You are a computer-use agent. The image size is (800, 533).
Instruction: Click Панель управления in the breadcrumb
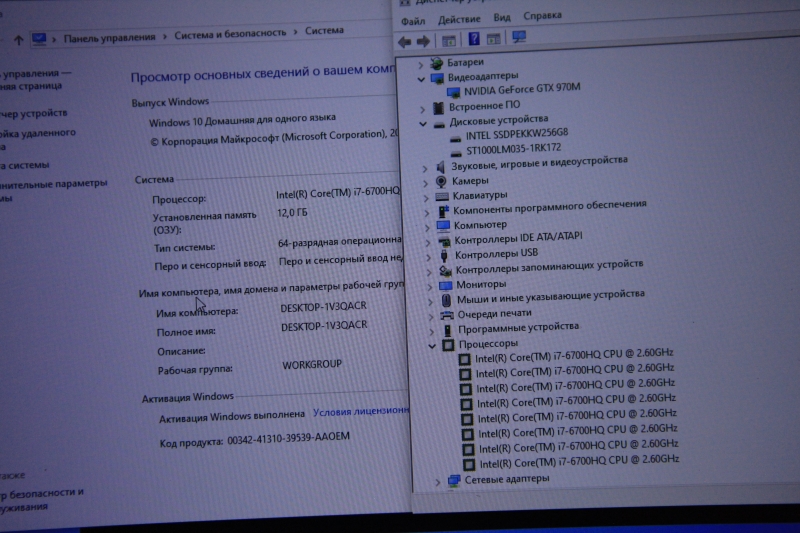(x=109, y=37)
